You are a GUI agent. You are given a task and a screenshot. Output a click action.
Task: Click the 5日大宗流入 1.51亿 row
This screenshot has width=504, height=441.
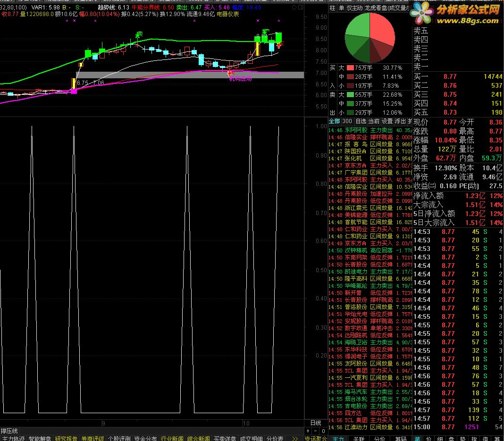point(458,223)
